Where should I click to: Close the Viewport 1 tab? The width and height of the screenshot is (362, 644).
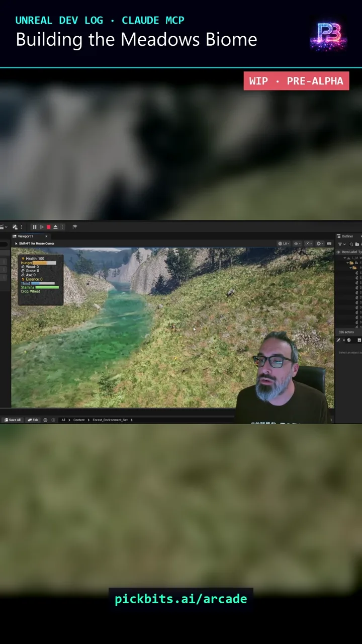(46, 236)
